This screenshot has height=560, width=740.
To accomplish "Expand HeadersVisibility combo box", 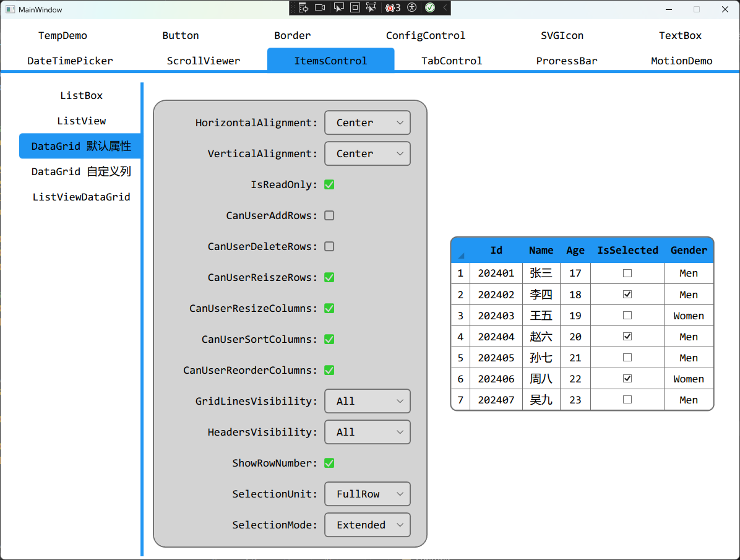I will 368,432.
